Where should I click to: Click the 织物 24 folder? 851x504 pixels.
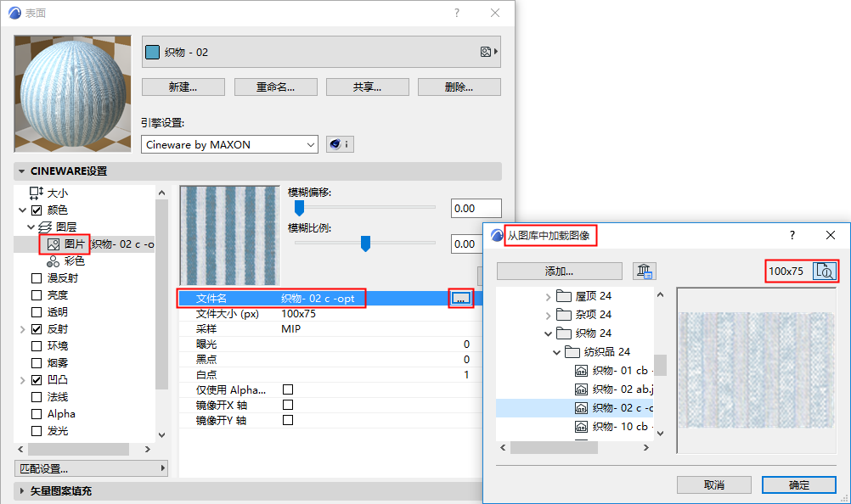(x=584, y=333)
